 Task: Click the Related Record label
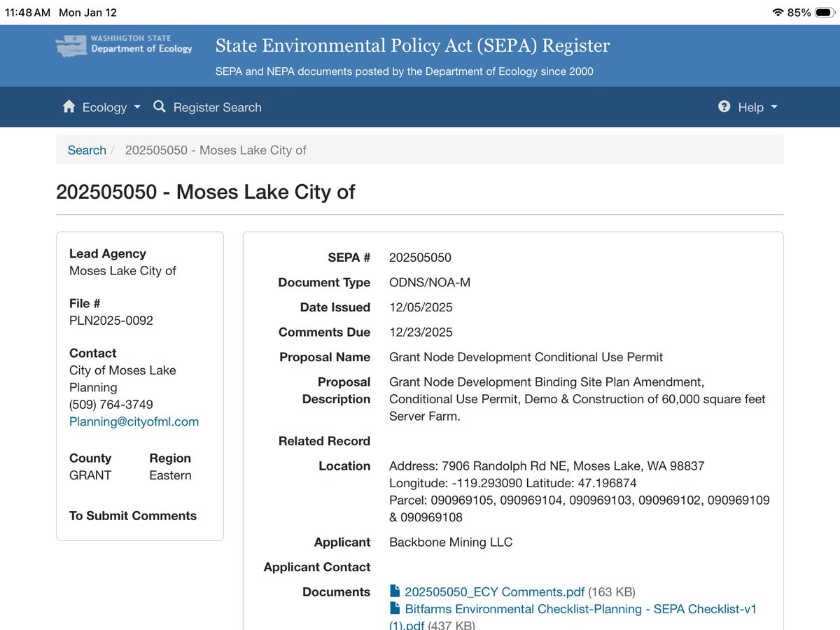(x=324, y=441)
